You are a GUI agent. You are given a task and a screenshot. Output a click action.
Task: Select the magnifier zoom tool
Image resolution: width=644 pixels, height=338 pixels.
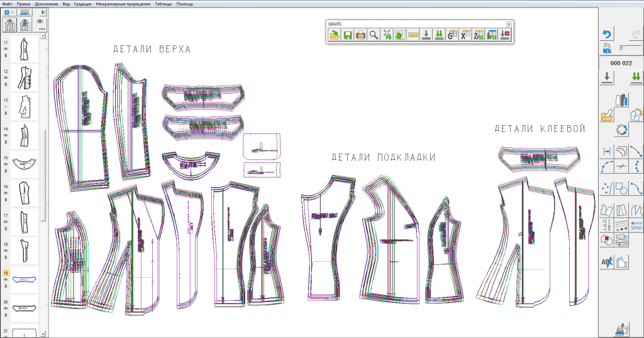pos(374,35)
